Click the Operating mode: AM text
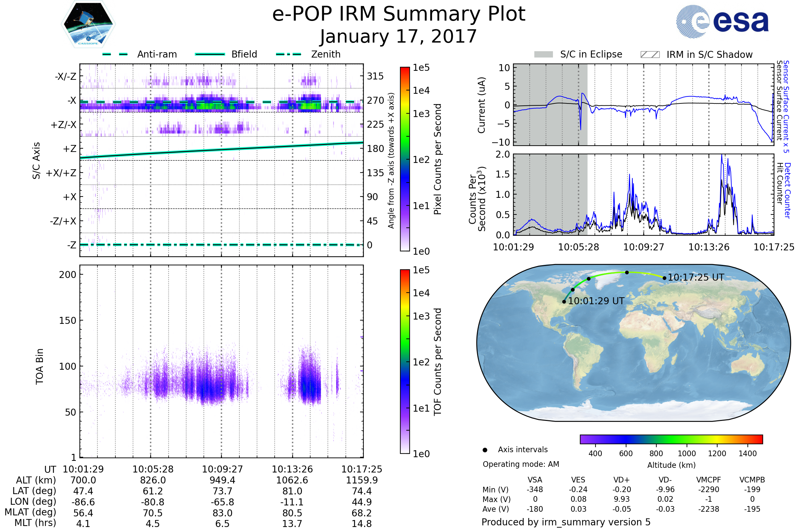Viewport: 798px width, 532px height. click(521, 464)
